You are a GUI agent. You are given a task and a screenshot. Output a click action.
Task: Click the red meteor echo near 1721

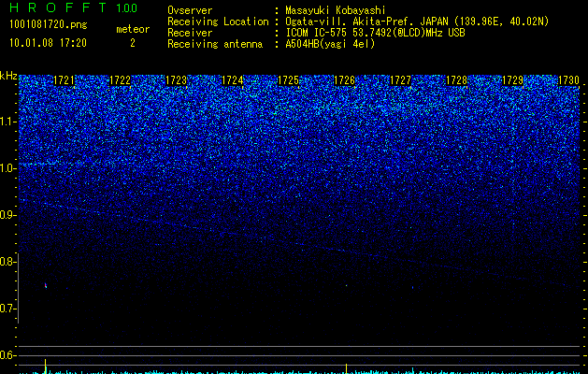pos(46,286)
